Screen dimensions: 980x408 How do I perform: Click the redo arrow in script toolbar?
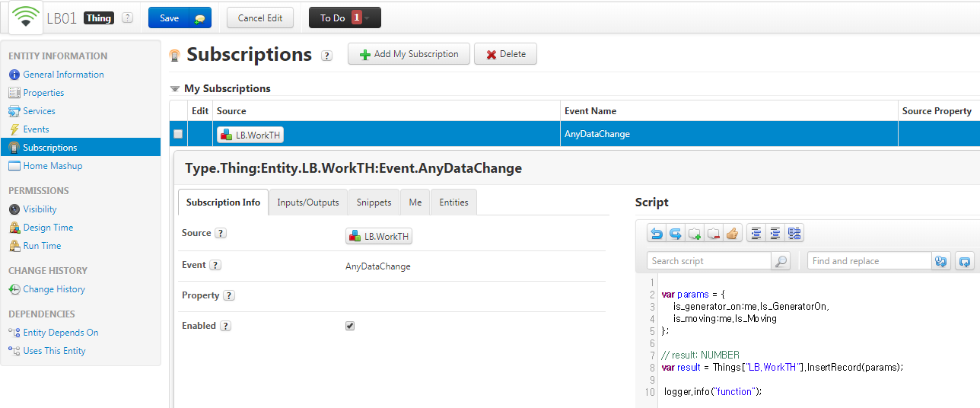tap(675, 234)
